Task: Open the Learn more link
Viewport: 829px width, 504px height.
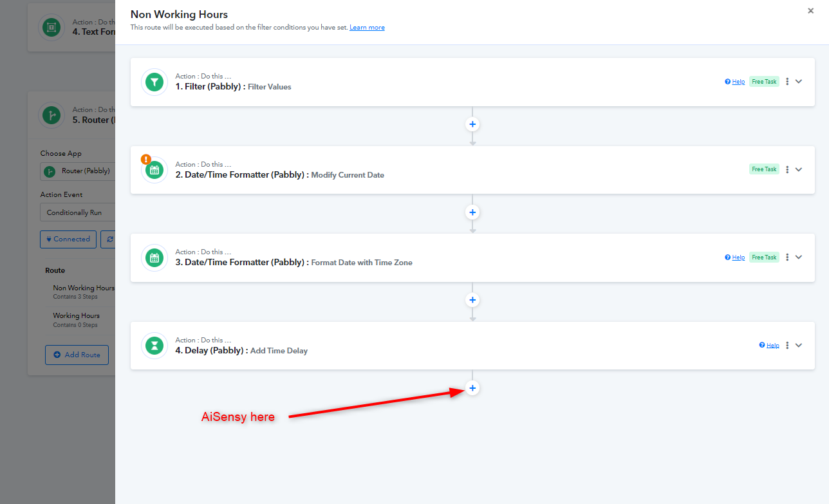Action: (x=367, y=28)
